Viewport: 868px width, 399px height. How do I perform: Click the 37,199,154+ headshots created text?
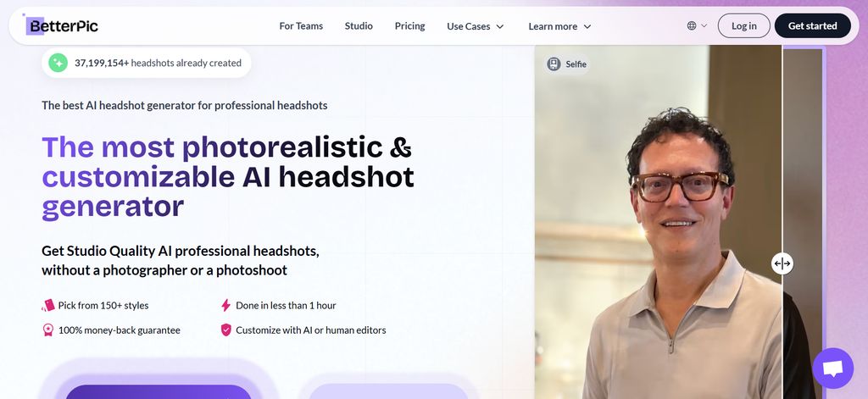pyautogui.click(x=158, y=63)
